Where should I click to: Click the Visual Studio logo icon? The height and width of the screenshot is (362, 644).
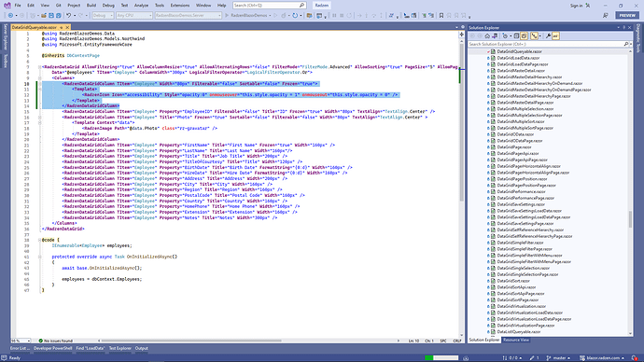pos(7,6)
